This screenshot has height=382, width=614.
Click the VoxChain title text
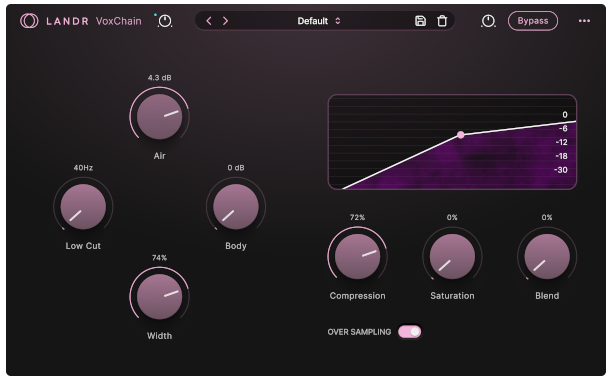tap(119, 21)
